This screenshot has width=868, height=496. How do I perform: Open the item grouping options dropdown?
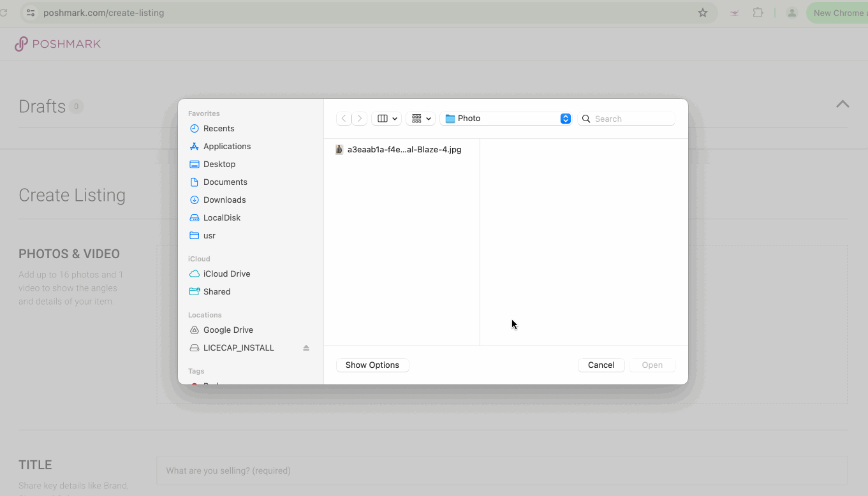pos(421,119)
